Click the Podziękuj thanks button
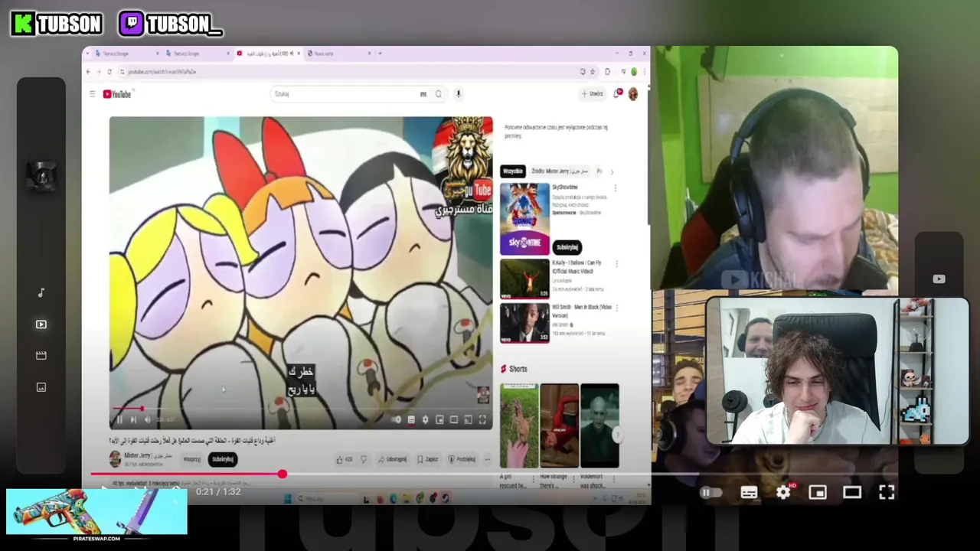Viewport: 980px width, 551px height. pyautogui.click(x=462, y=459)
